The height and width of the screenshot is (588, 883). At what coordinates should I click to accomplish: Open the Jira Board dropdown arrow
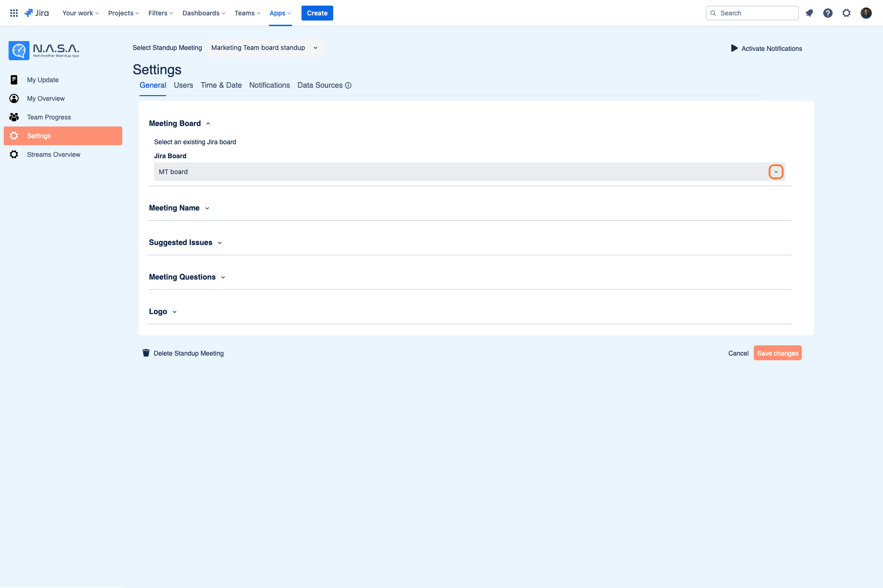776,172
